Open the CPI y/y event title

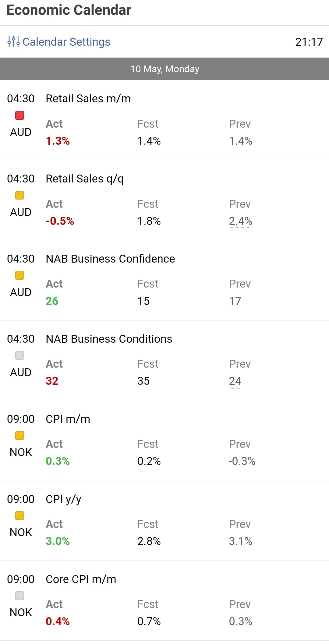[x=63, y=499]
